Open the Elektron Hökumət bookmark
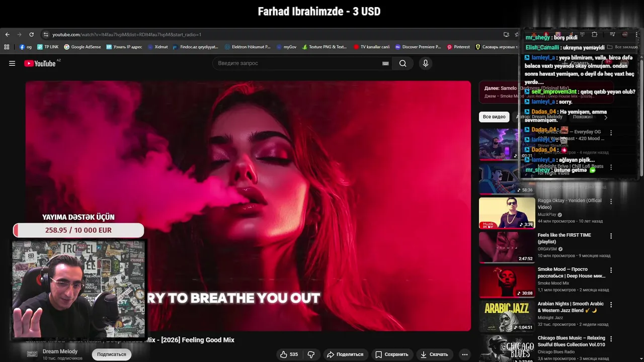Screen dimensions: 644x362 point(248,47)
